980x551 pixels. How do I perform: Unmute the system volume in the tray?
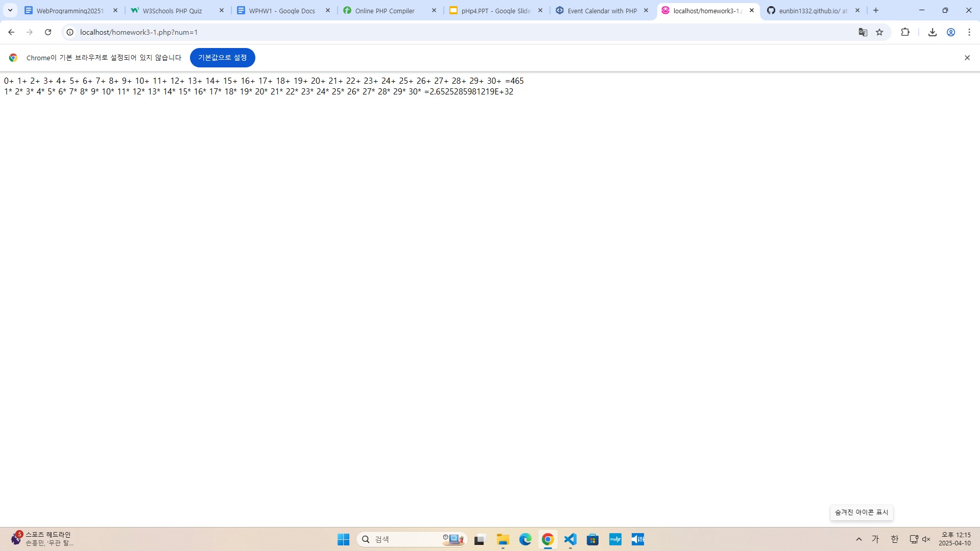click(926, 539)
